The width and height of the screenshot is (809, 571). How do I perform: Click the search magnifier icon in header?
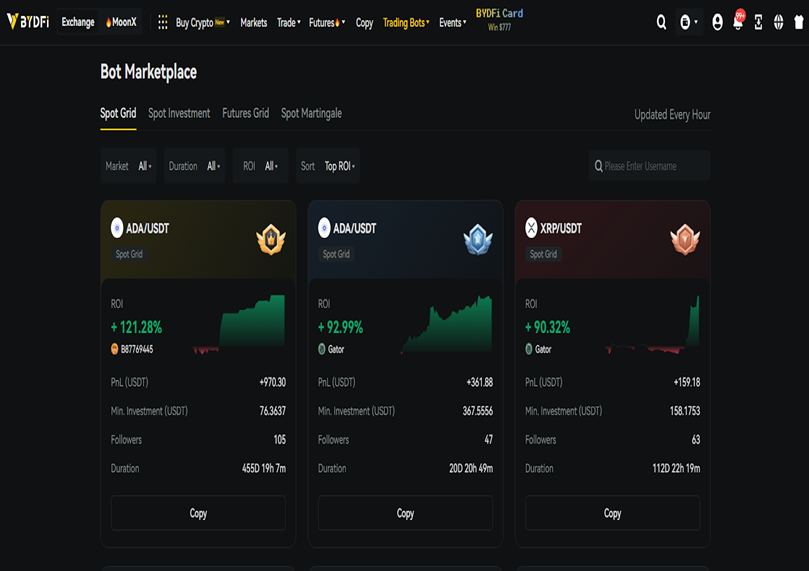(661, 22)
